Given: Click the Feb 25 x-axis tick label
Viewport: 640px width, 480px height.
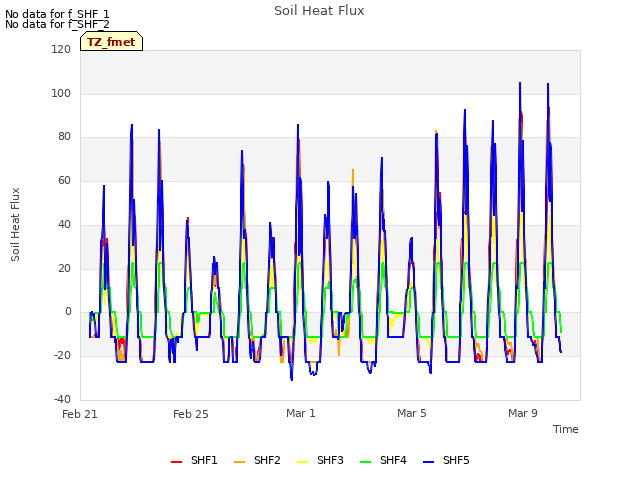Looking at the screenshot, I should (x=191, y=414).
